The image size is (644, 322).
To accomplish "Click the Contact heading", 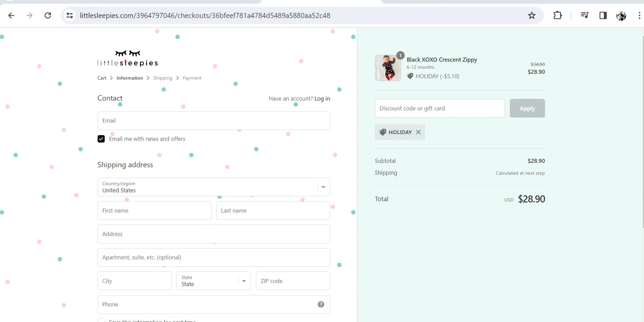I will [110, 98].
